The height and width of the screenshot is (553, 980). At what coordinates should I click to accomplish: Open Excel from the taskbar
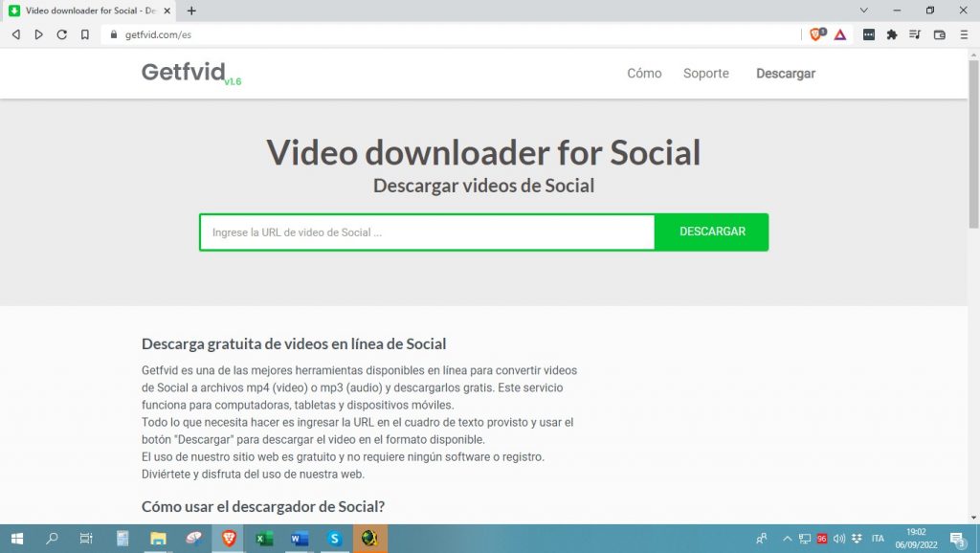click(x=264, y=539)
